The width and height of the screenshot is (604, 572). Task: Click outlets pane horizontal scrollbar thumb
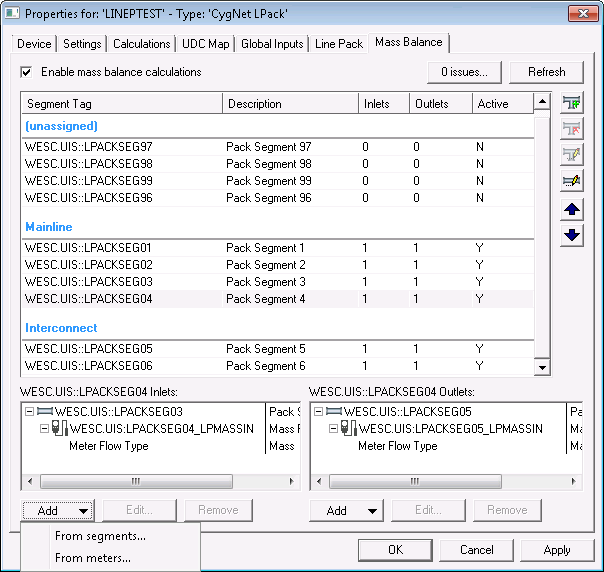coord(415,481)
